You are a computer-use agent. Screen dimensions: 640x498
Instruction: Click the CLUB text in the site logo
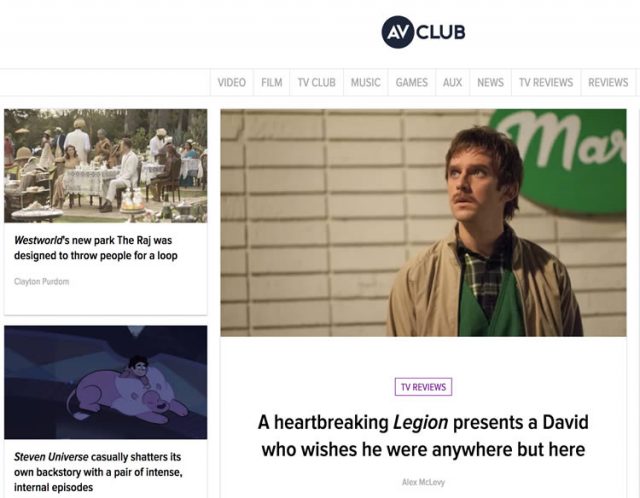[441, 32]
